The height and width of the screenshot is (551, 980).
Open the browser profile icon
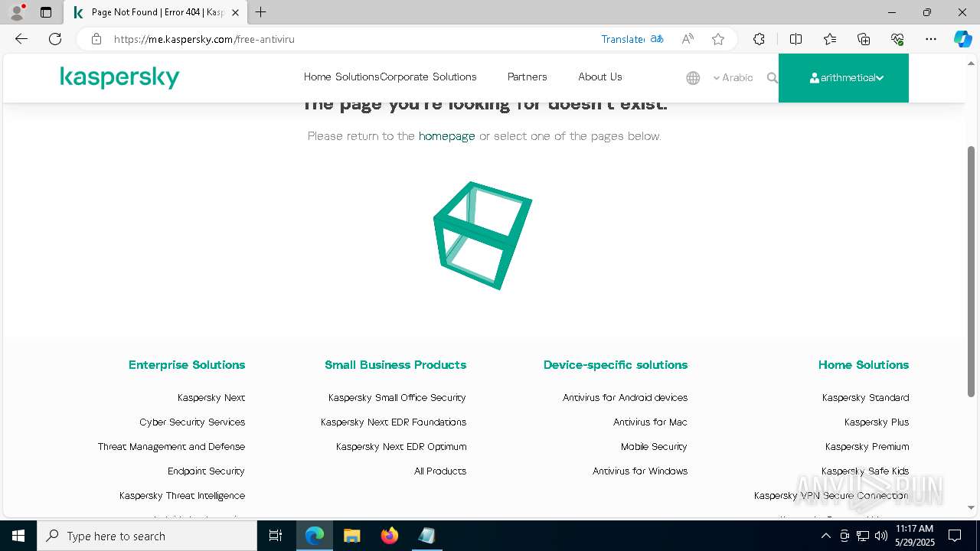17,12
